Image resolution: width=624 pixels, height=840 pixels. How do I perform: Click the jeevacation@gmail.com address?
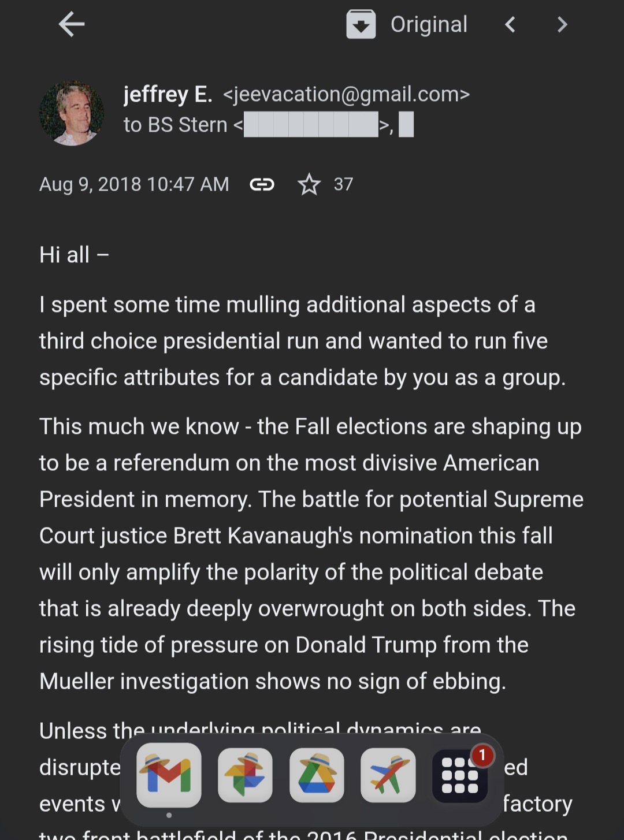point(347,94)
